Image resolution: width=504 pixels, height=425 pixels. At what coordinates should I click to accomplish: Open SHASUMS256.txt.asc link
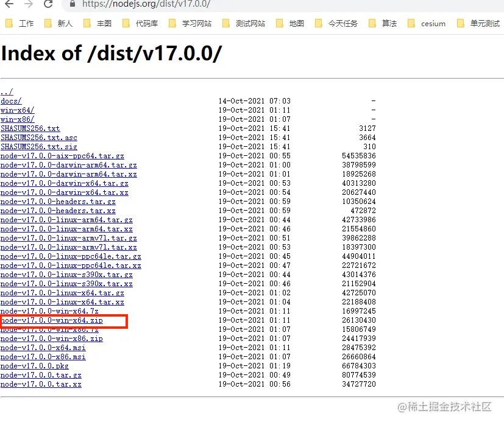click(x=39, y=138)
